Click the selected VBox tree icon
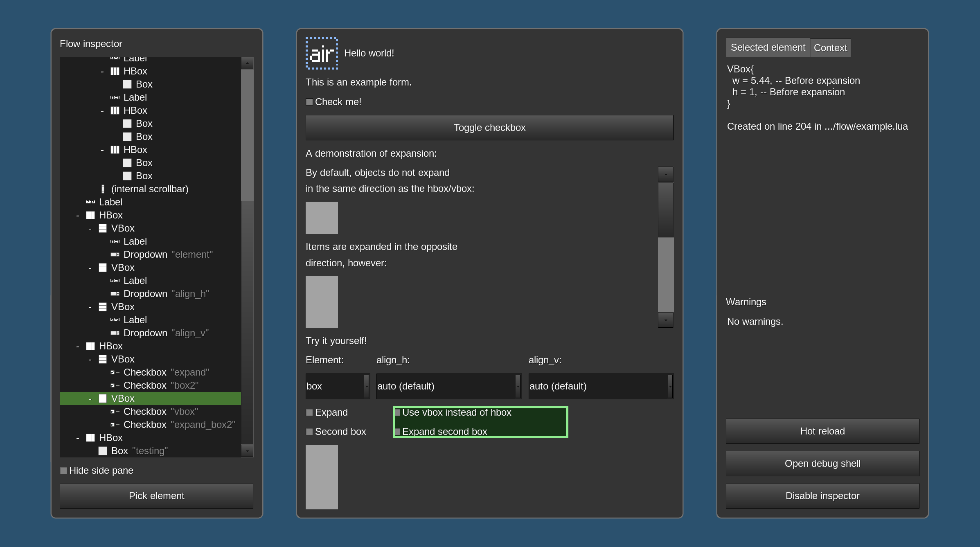The image size is (980, 547). click(x=103, y=398)
